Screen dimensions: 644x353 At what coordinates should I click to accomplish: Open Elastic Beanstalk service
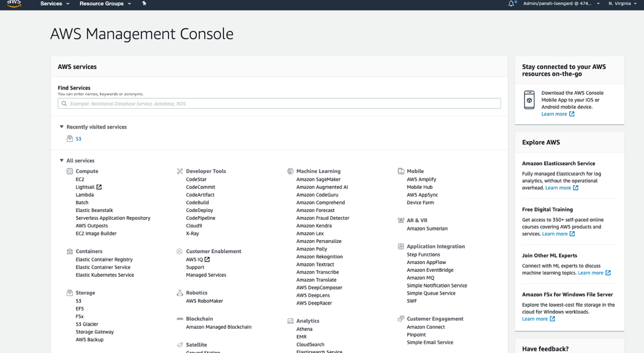click(x=94, y=210)
